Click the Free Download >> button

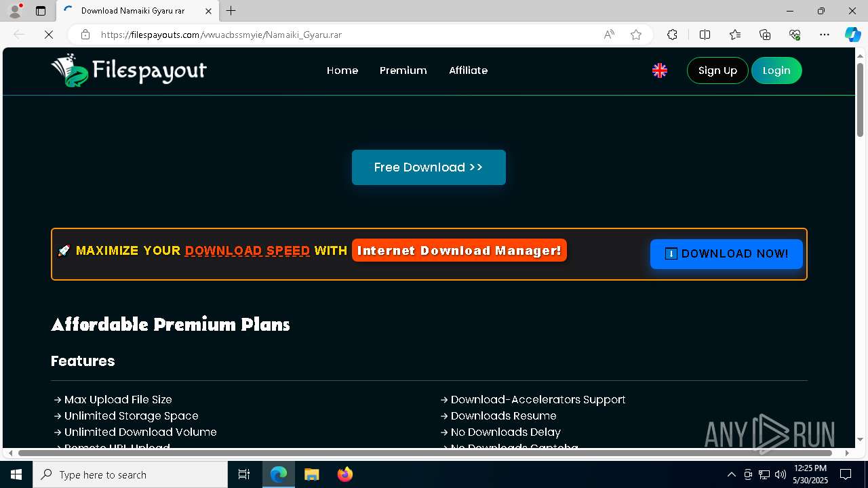[429, 167]
